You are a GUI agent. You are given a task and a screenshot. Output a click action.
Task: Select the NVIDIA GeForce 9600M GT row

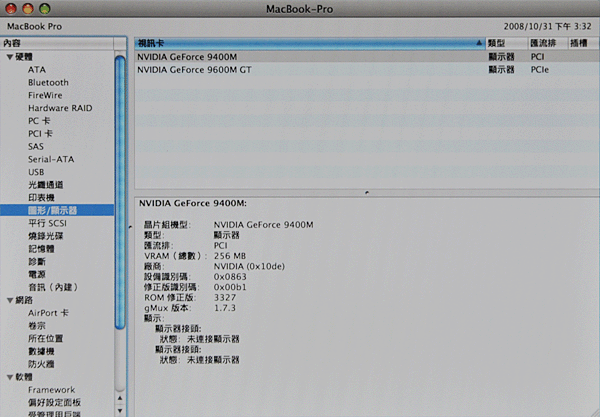pyautogui.click(x=367, y=70)
